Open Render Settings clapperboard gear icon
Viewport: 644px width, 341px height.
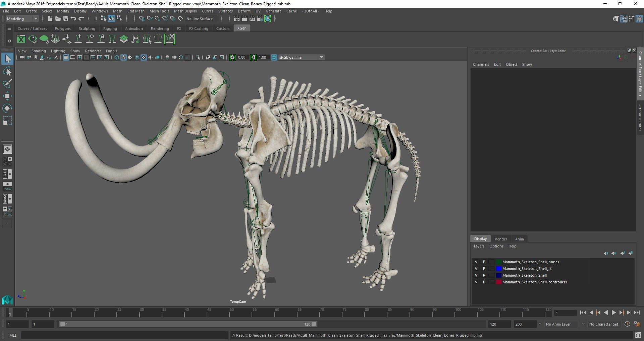pyautogui.click(x=260, y=19)
